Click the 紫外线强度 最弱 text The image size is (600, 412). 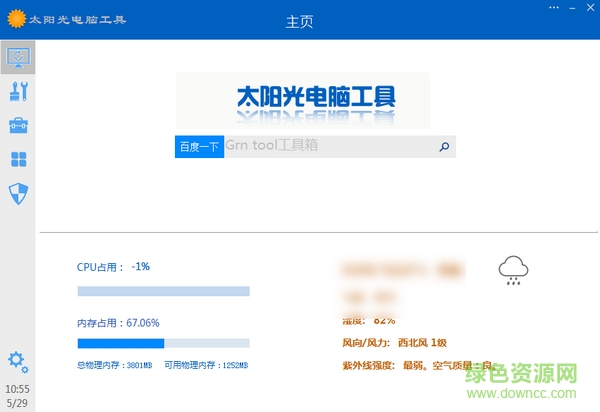385,365
